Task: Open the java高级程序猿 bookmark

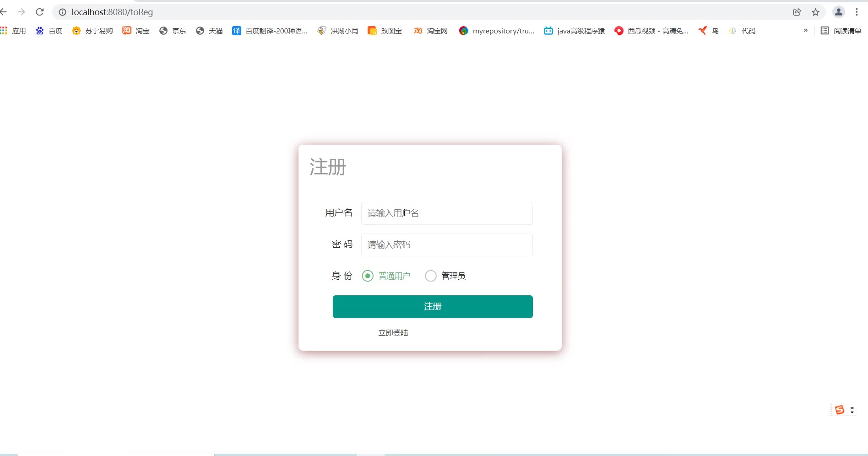Action: point(574,31)
